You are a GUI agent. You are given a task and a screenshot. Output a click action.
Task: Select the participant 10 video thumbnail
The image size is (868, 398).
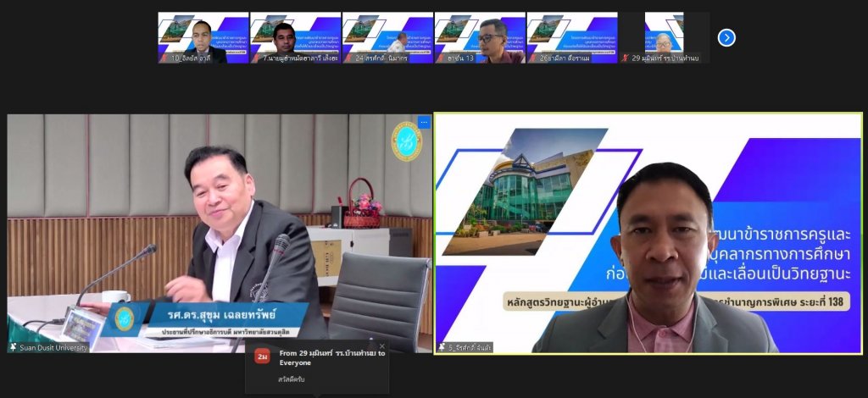203,37
